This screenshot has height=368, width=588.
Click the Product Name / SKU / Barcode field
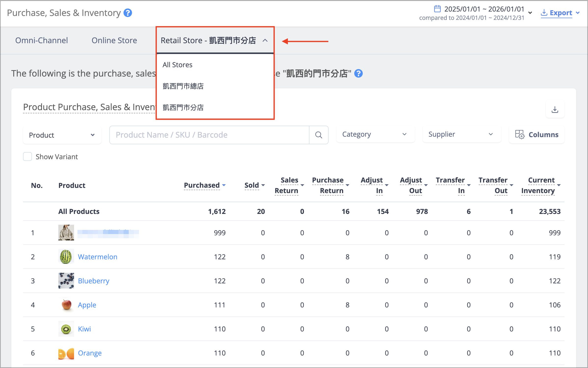point(209,135)
